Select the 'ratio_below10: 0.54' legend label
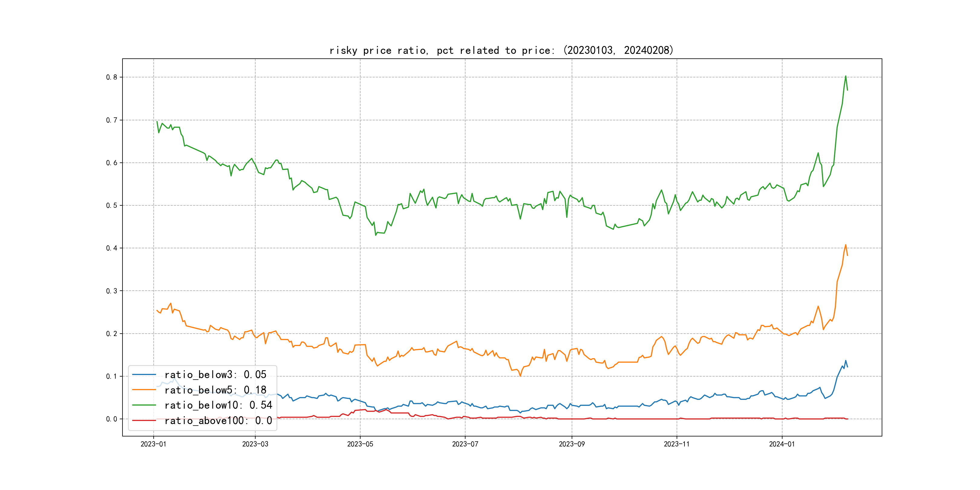Viewport: 980px width, 490px height. click(x=218, y=405)
